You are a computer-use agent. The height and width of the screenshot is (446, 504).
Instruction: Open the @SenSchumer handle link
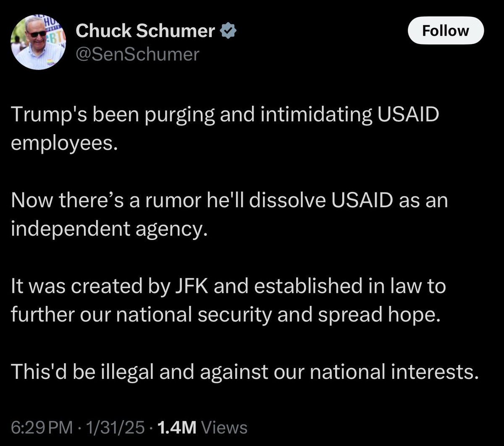pos(137,54)
